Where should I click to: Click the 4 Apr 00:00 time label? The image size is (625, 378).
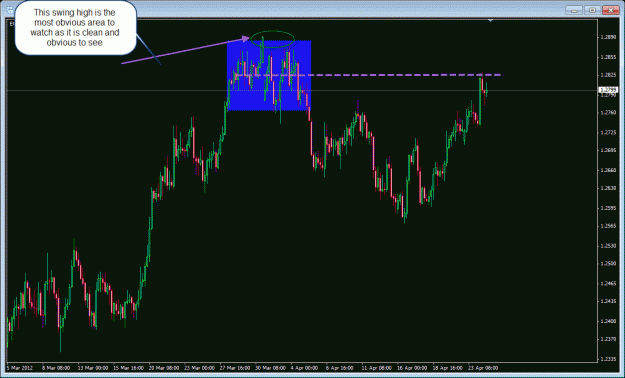(x=305, y=368)
